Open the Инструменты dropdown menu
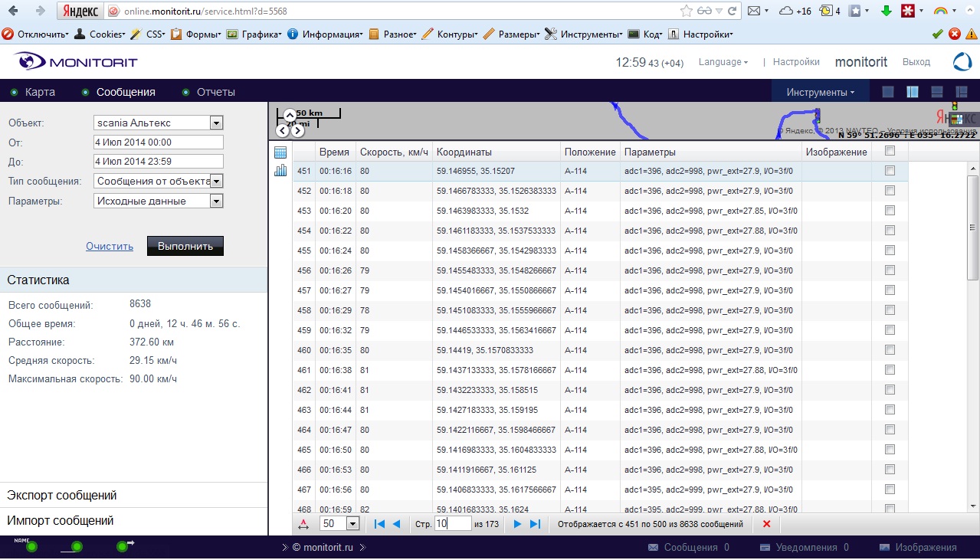980x560 pixels. click(820, 92)
